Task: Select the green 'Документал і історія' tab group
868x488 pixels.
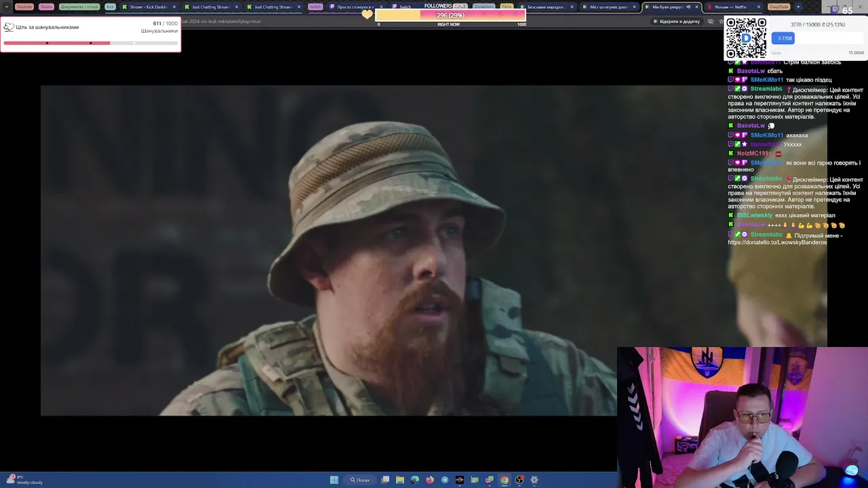Action: pos(79,7)
